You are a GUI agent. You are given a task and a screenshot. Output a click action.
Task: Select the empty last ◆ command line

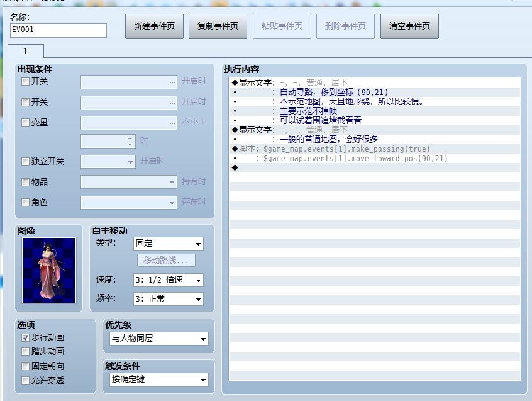coord(375,167)
